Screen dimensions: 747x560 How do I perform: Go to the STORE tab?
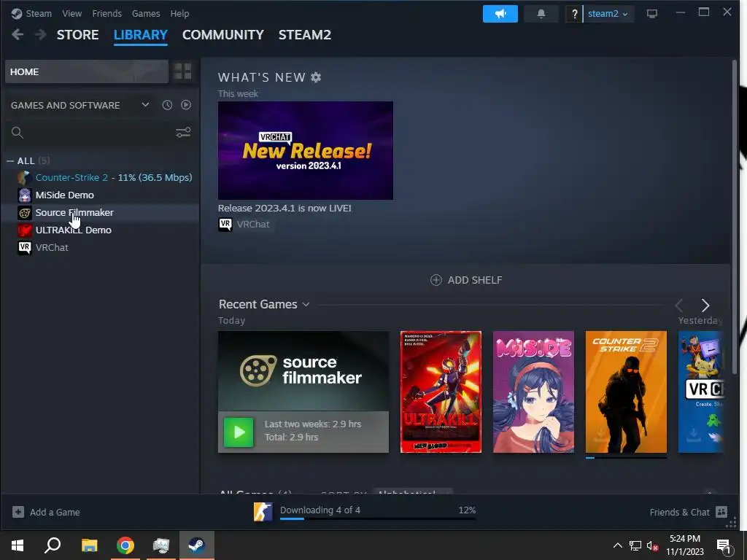(77, 35)
